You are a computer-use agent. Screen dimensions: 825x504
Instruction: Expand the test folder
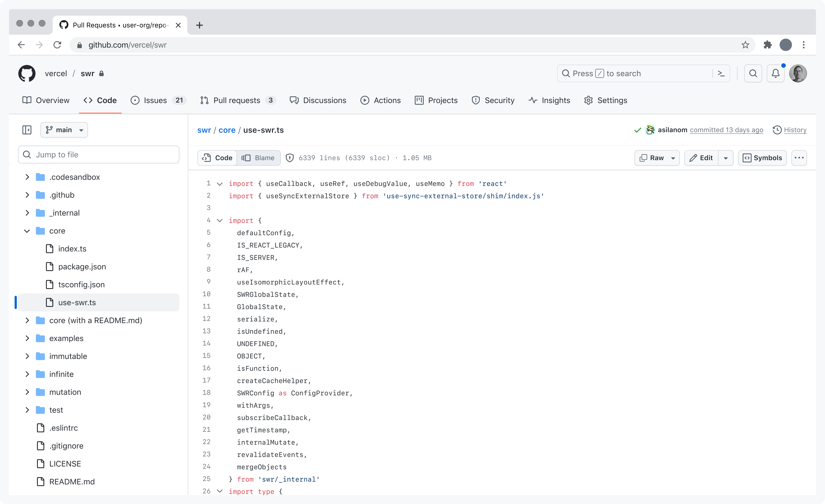click(27, 410)
